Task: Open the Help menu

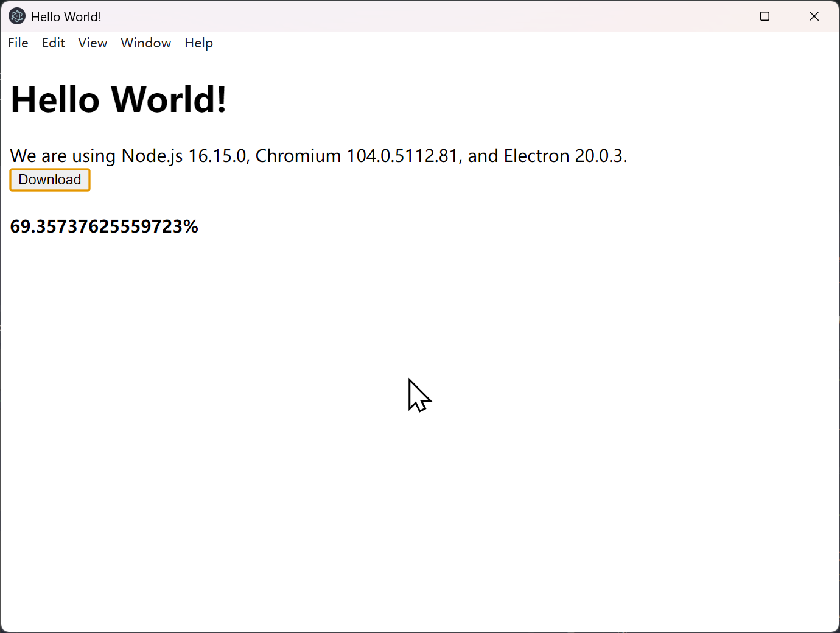Action: point(199,43)
